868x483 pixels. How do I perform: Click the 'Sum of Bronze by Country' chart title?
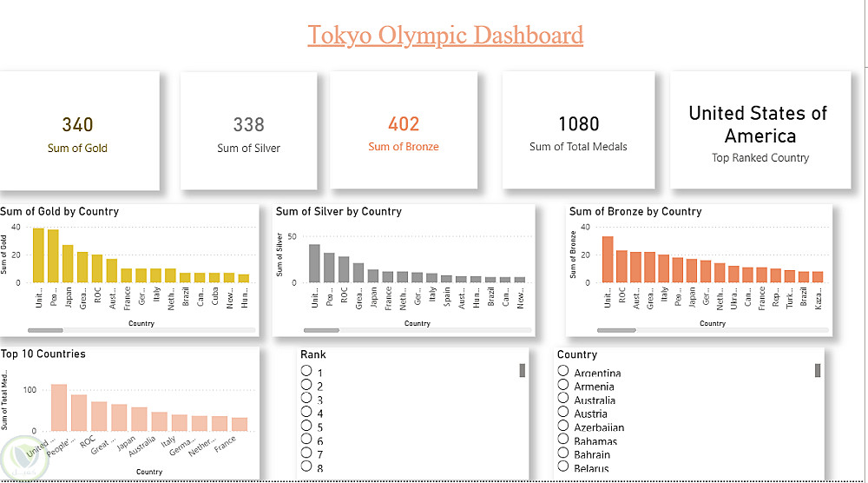pos(635,212)
